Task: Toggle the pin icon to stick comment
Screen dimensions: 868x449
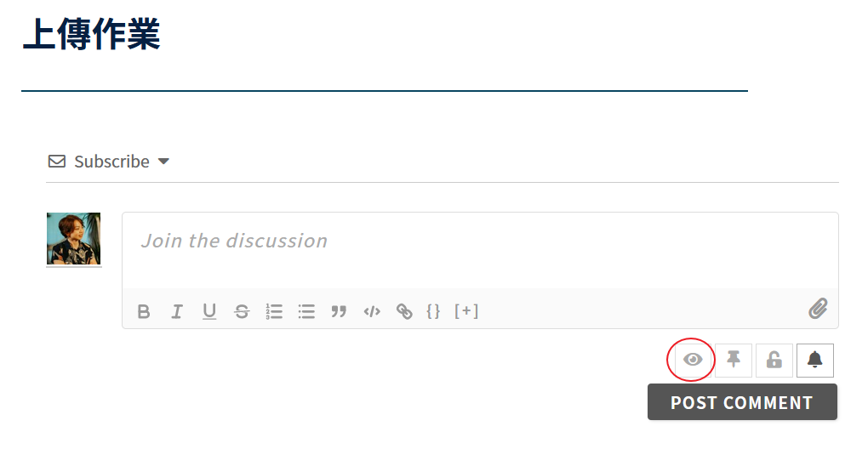Action: pos(734,360)
